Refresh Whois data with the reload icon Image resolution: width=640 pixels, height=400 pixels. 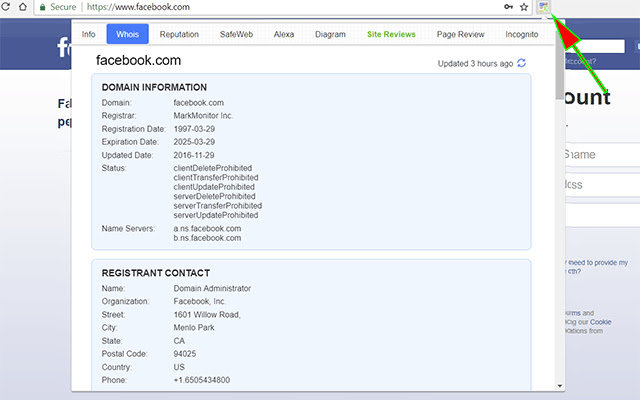click(x=521, y=63)
